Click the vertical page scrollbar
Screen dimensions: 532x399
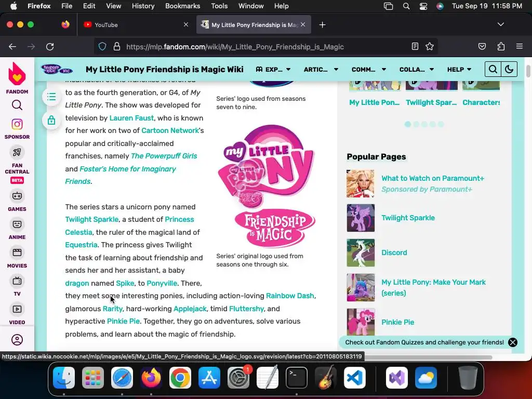[528, 71]
